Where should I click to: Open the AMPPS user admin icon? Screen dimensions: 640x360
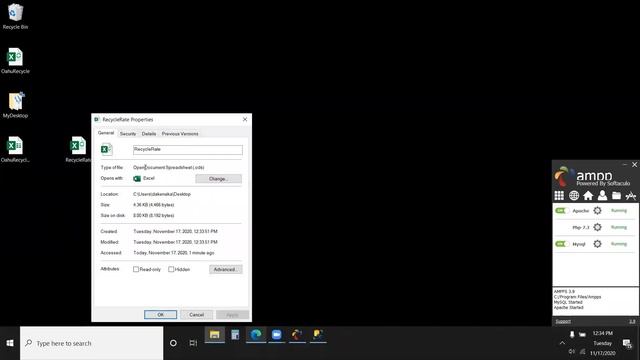[602, 196]
